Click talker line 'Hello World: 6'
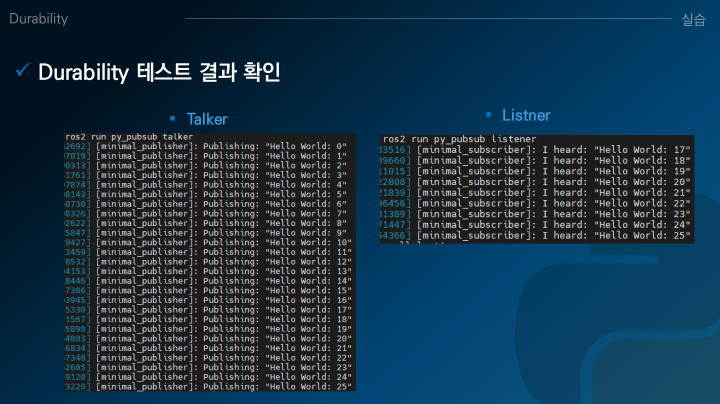 click(206, 204)
